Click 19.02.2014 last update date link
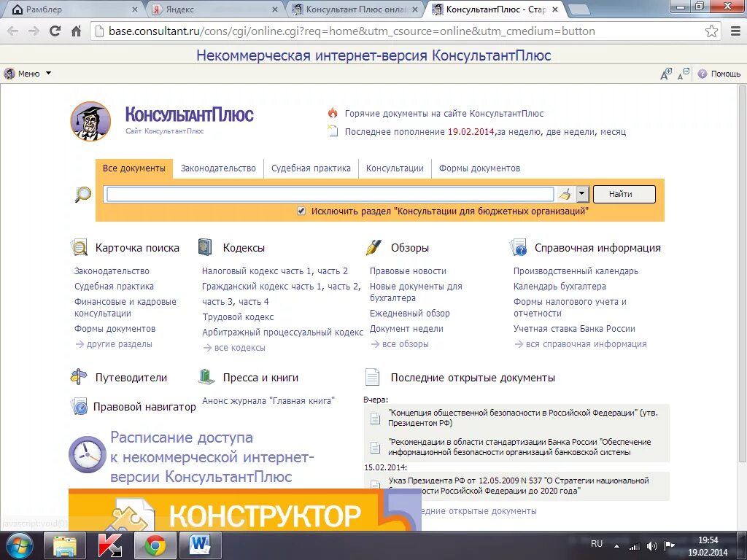Viewport: 747px width, 560px height. coord(471,132)
